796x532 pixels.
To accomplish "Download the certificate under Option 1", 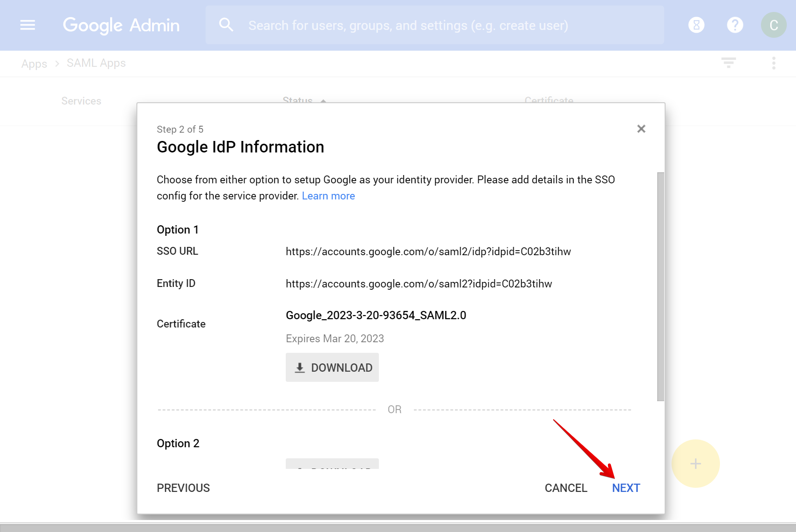I will click(x=332, y=368).
